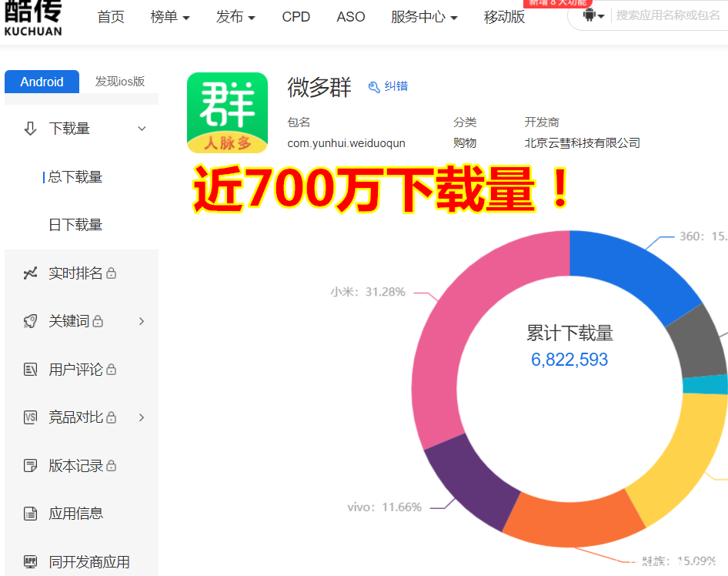Open the 移动版 navigation item
This screenshot has width=728, height=576.
coord(504,17)
